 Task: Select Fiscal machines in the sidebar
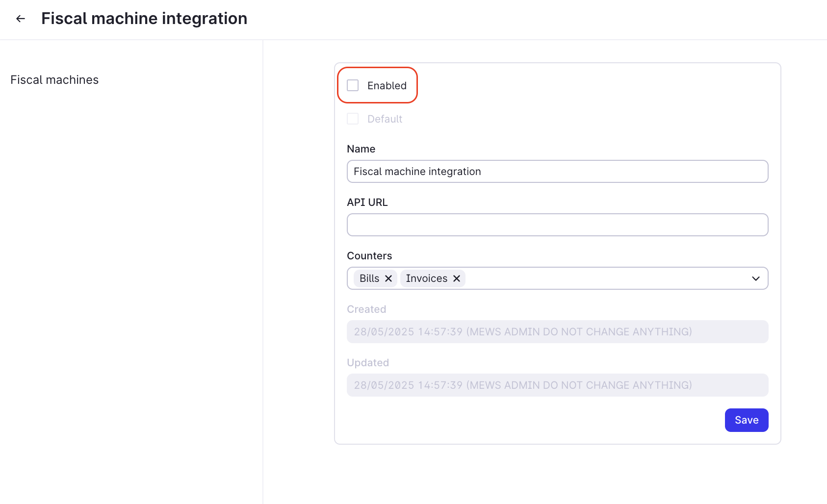54,80
